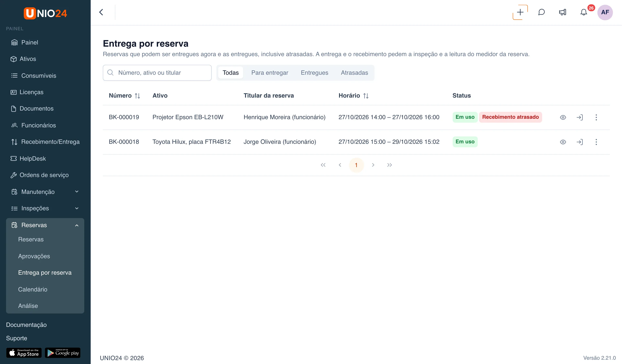
Task: Sort table by Número column
Action: point(137,96)
